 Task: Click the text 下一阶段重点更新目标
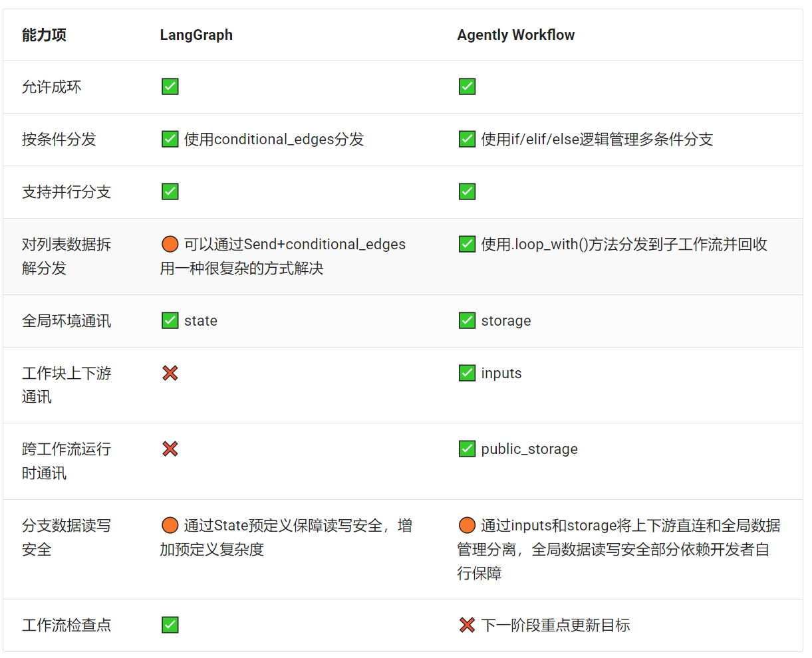[x=556, y=625]
